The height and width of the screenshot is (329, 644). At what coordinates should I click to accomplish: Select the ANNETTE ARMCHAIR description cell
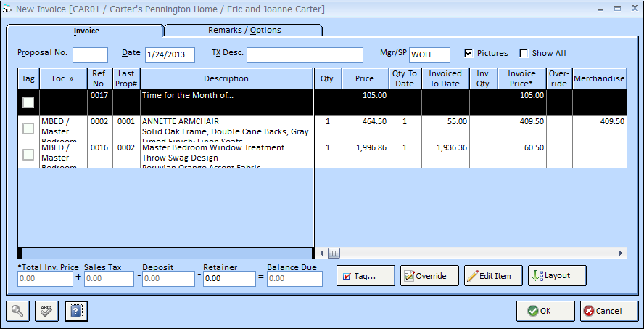(227, 129)
